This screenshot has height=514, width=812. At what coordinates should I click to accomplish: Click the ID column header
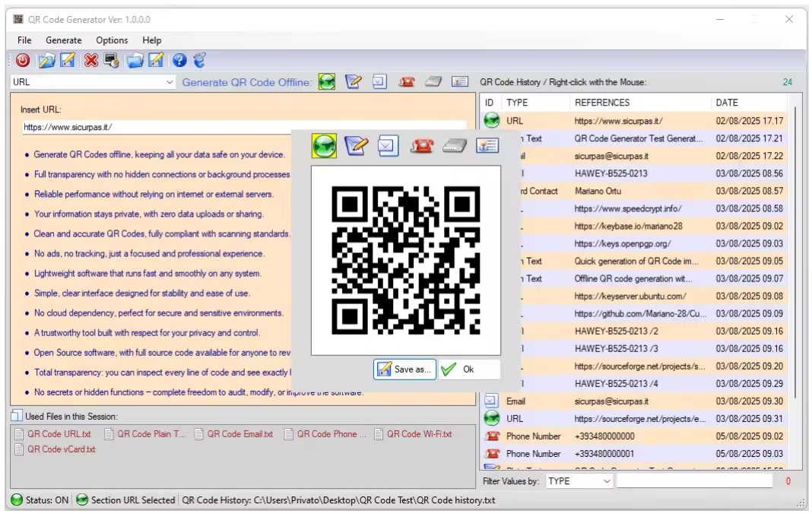491,103
